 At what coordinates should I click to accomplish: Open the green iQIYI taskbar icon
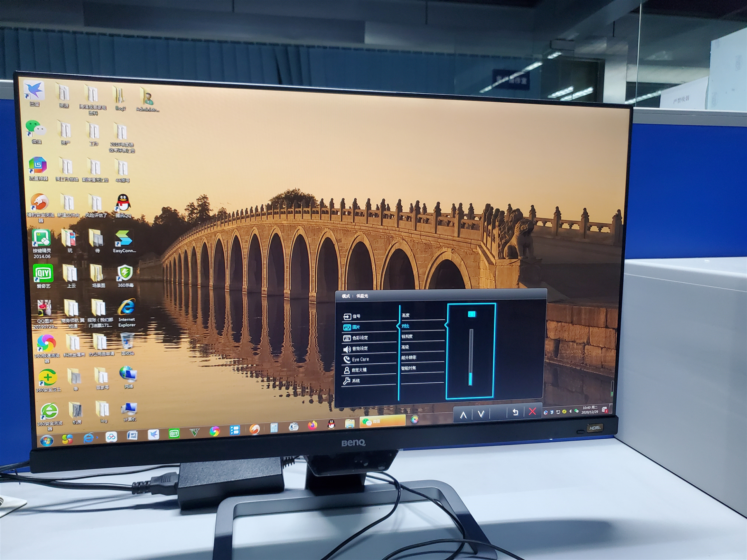[174, 433]
